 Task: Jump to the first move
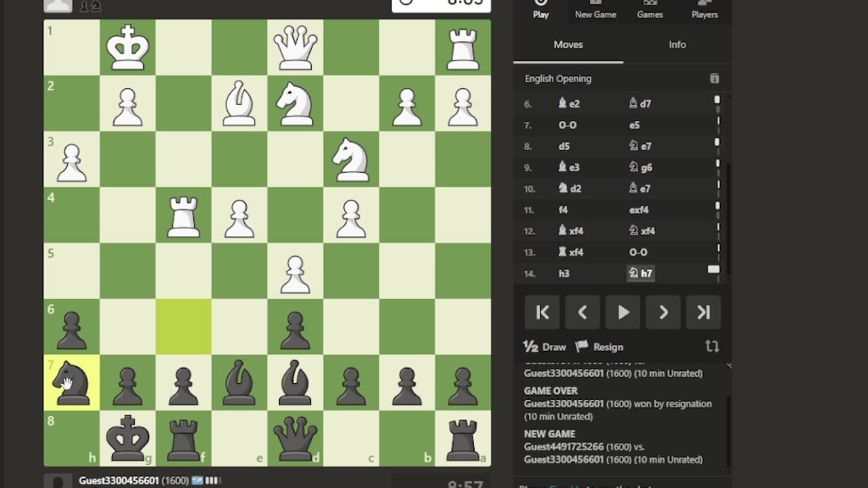[x=542, y=312]
